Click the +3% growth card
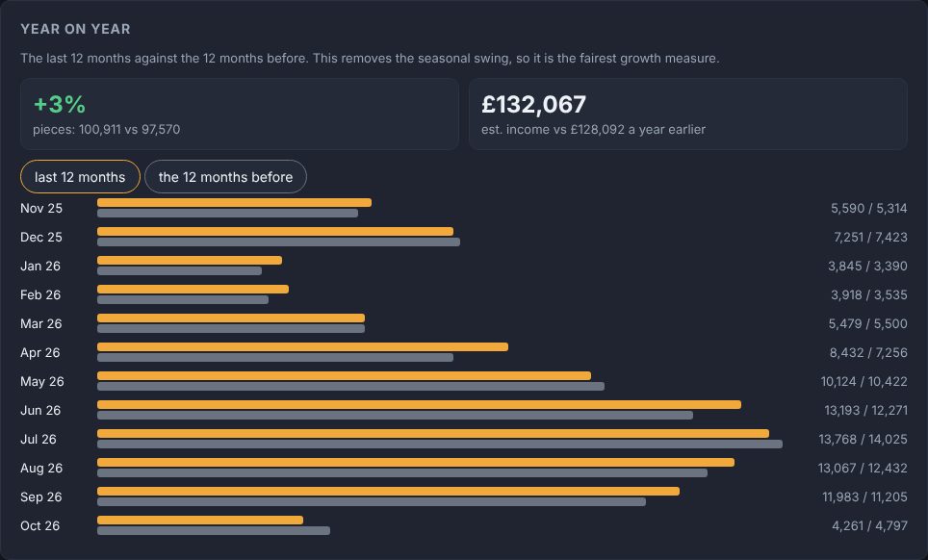Screen dimensions: 928x560 (240, 115)
